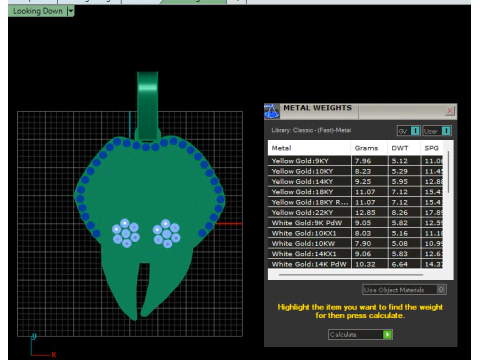The image size is (480, 360).
Task: Sort by the Metal column header
Action: [309, 148]
